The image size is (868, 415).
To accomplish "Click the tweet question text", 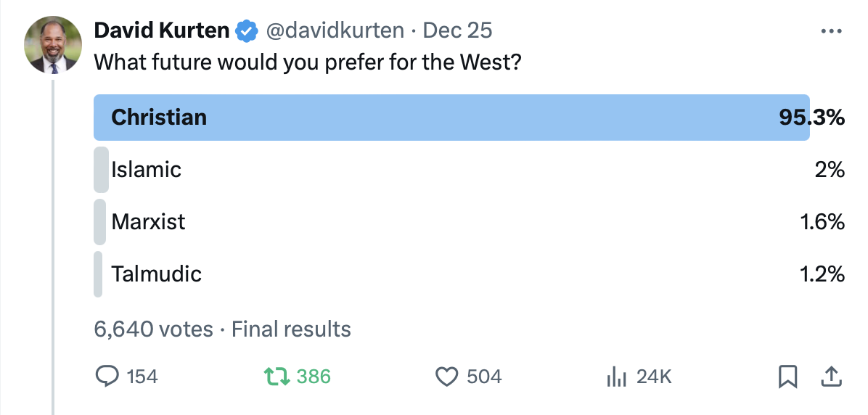I will 308,62.
